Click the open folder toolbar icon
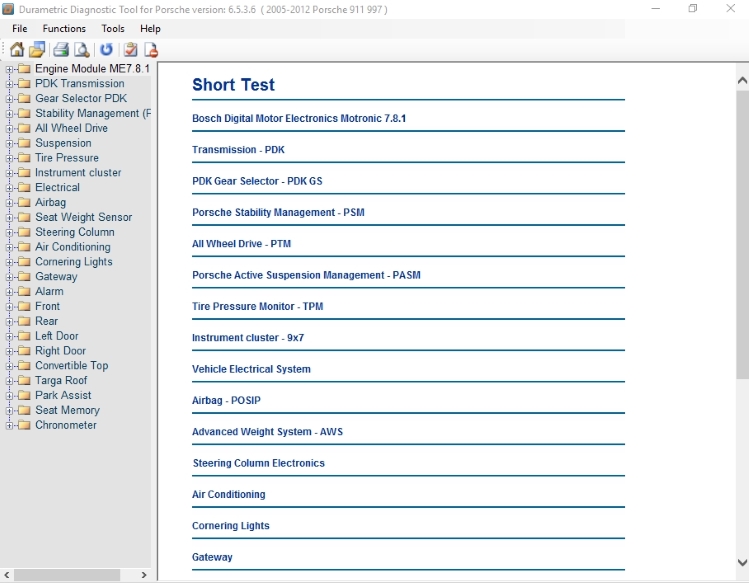The width and height of the screenshot is (749, 583). click(x=37, y=49)
